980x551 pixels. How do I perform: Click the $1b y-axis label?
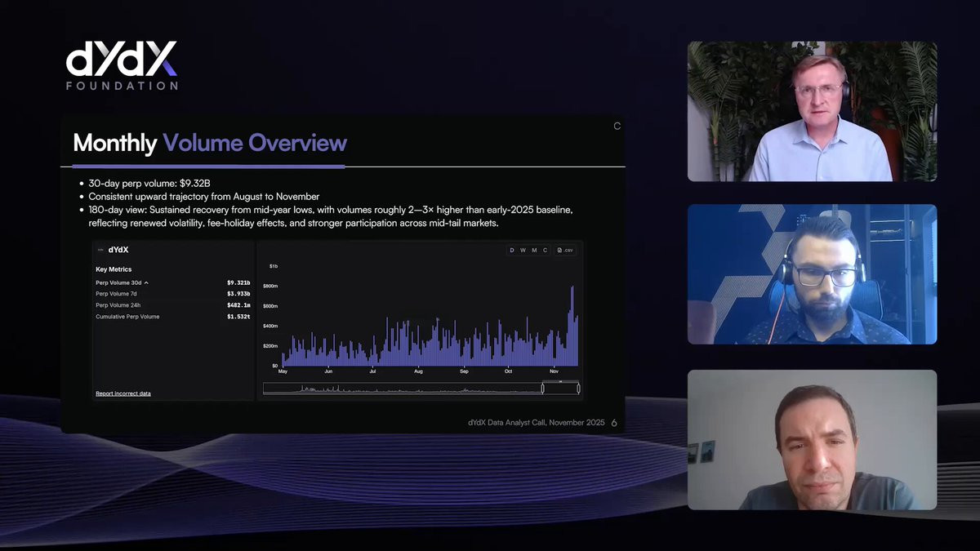[274, 266]
